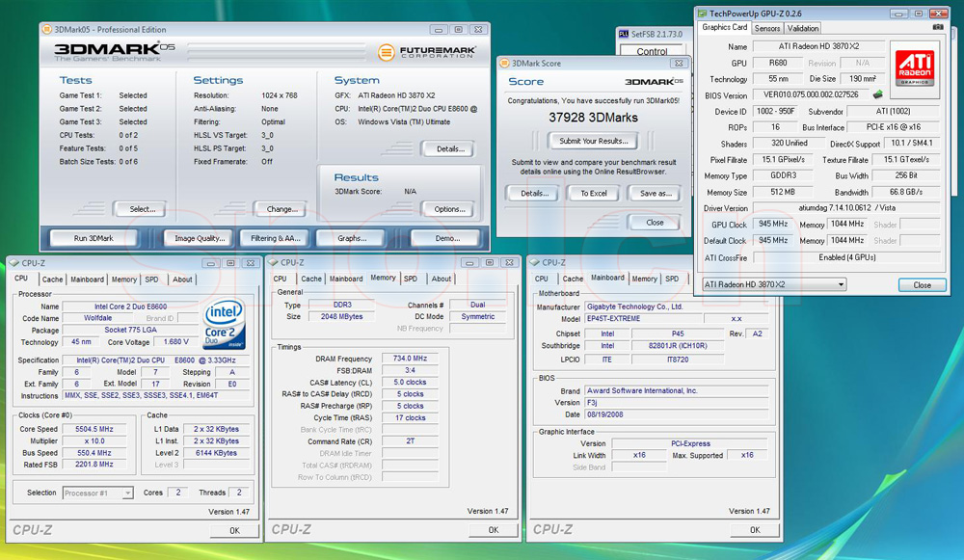Click the GPU Name field ATI Radeon HD 3870 X2
This screenshot has width=964, height=560.
pyautogui.click(x=818, y=46)
